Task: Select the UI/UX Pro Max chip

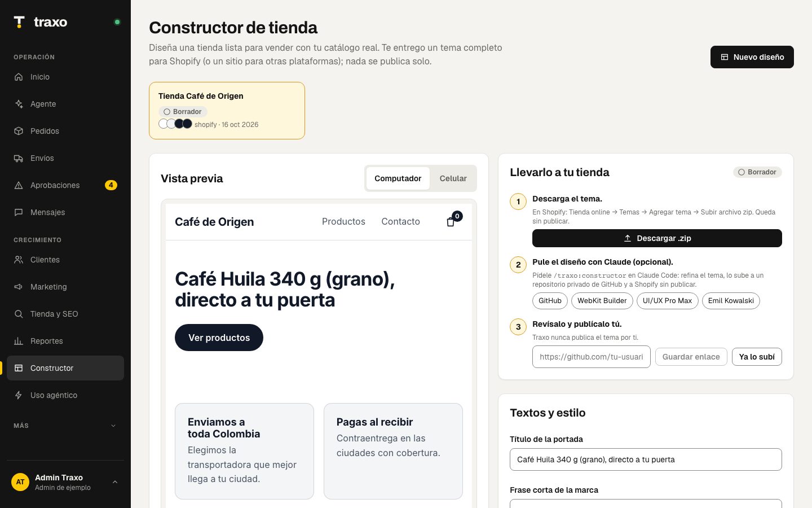Action: [668, 301]
